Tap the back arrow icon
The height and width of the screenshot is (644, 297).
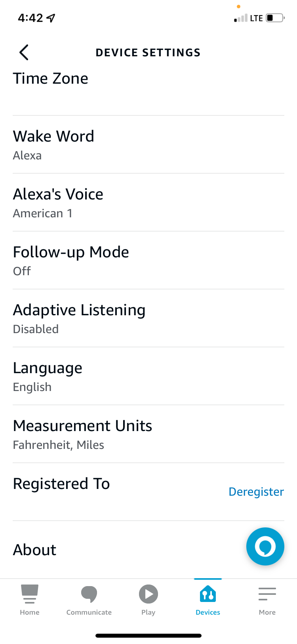click(x=24, y=52)
